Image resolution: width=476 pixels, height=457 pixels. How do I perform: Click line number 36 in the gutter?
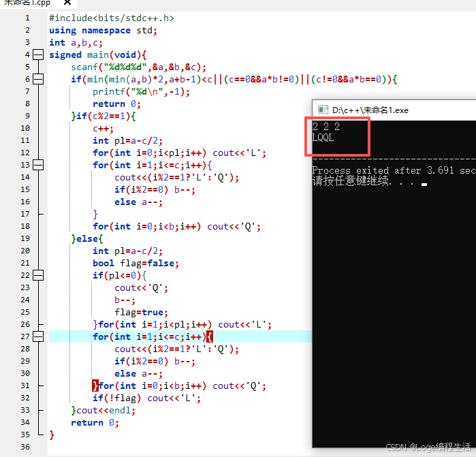pos(25,447)
